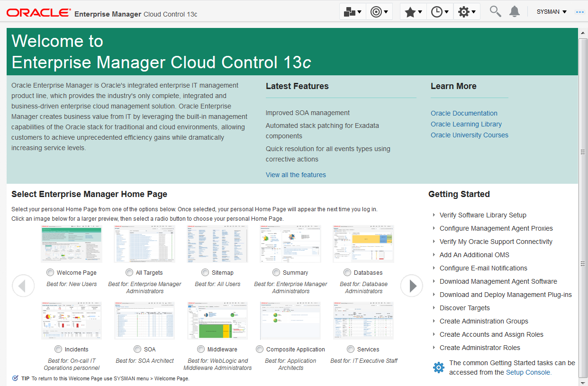The image size is (588, 386).
Task: Click the next arrow in the home page carousel
Action: 411,286
